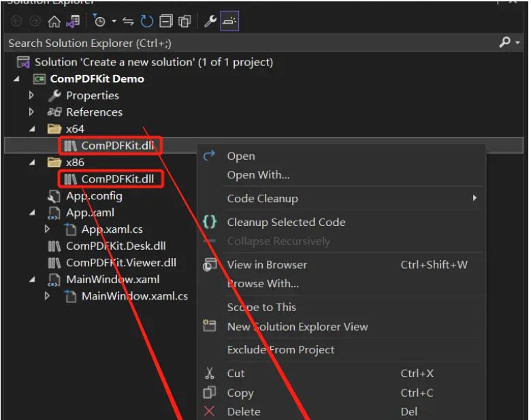Select ComPDFKit.Viewer.dll in the tree
The width and height of the screenshot is (531, 420).
click(120, 262)
